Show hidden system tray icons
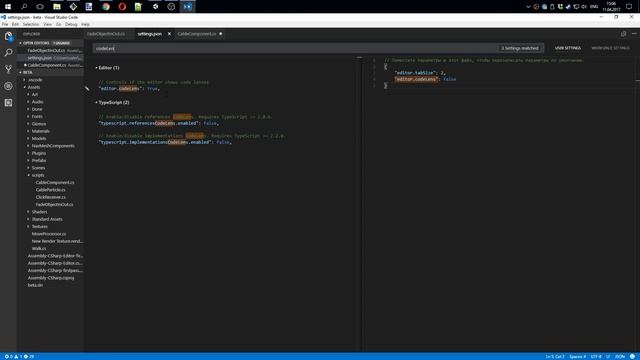Screen dimensions: 640x360 pos(528,7)
